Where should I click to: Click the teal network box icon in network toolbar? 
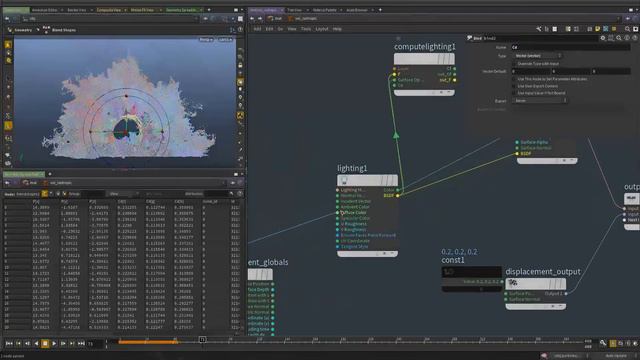pos(605,29)
